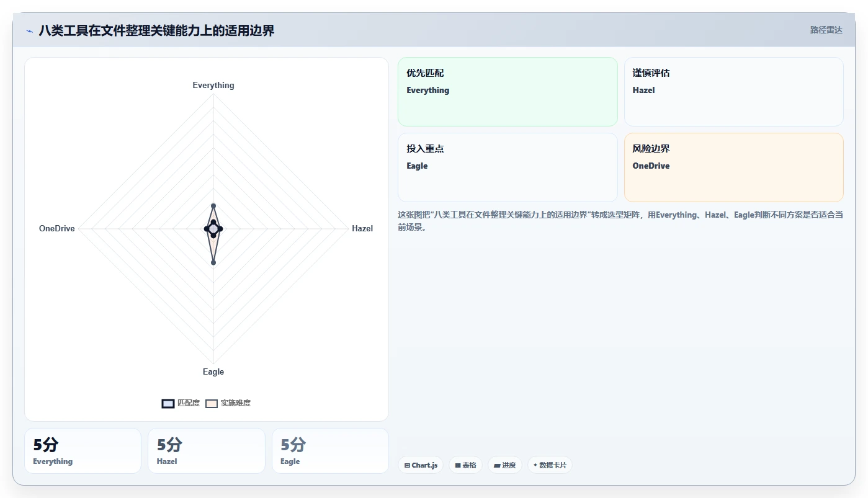868x498 pixels.
Task: Select the Chart.js tag chip
Action: [x=421, y=465]
